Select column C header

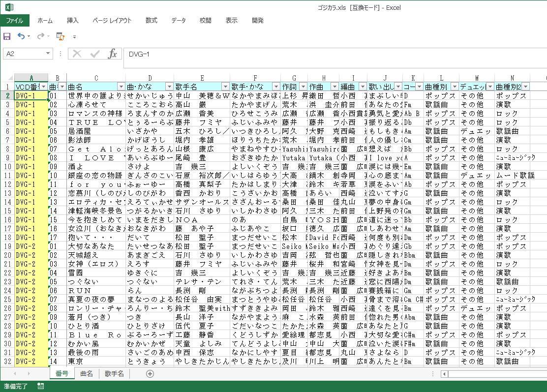(96, 78)
